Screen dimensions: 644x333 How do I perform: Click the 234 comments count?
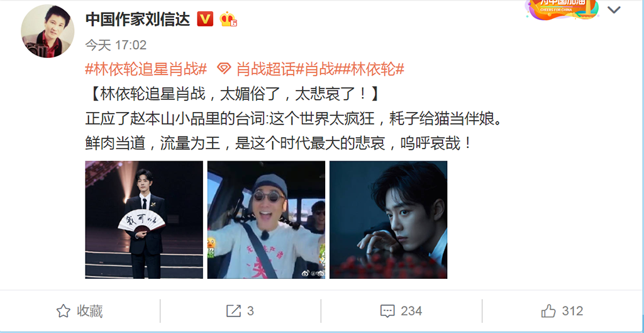[x=411, y=311]
